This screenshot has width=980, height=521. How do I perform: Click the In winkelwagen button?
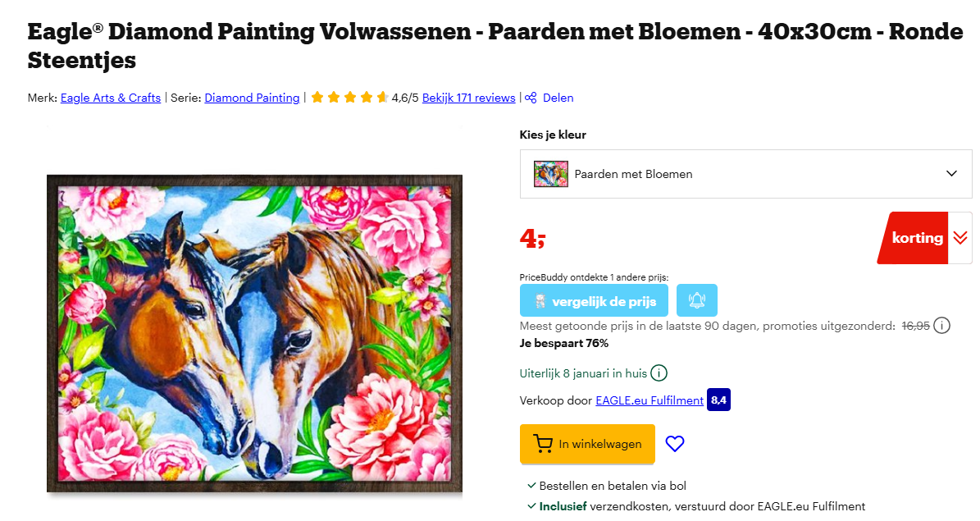[x=587, y=443]
